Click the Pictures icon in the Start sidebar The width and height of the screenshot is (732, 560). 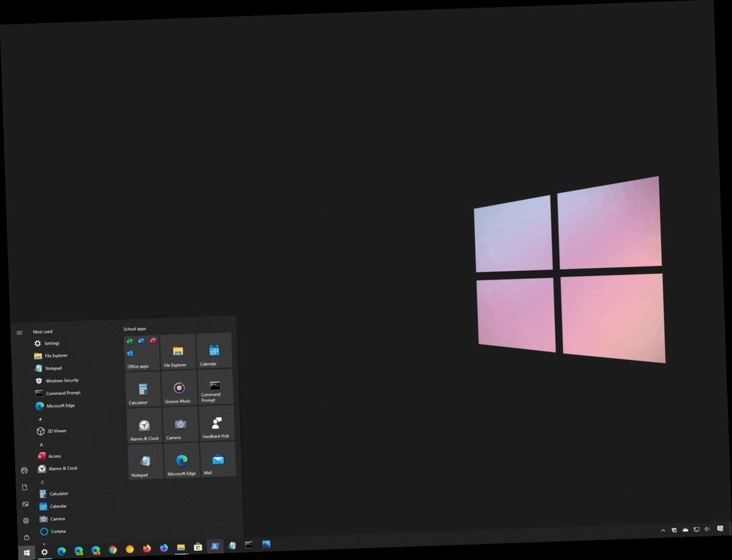(25, 503)
